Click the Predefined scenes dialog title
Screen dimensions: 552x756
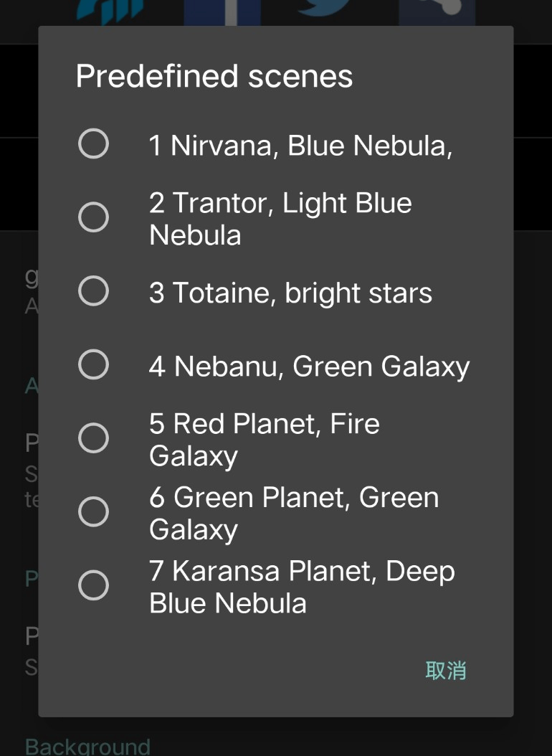[x=214, y=76]
